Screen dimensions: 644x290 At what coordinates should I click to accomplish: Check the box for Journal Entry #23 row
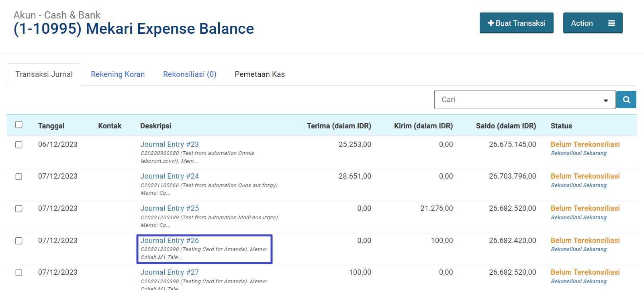(19, 145)
